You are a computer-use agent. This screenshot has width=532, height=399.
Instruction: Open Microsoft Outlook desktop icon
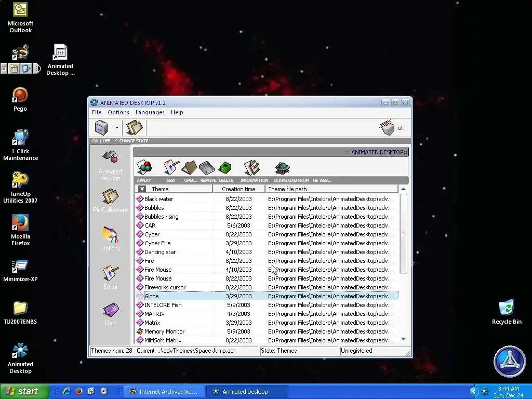[20, 18]
